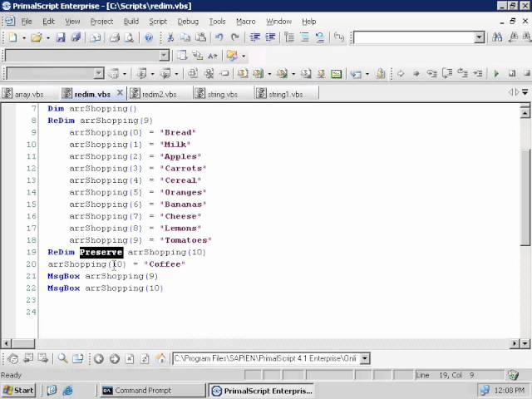Click the Undo arrow icon
532x399 pixels.
[x=219, y=37]
